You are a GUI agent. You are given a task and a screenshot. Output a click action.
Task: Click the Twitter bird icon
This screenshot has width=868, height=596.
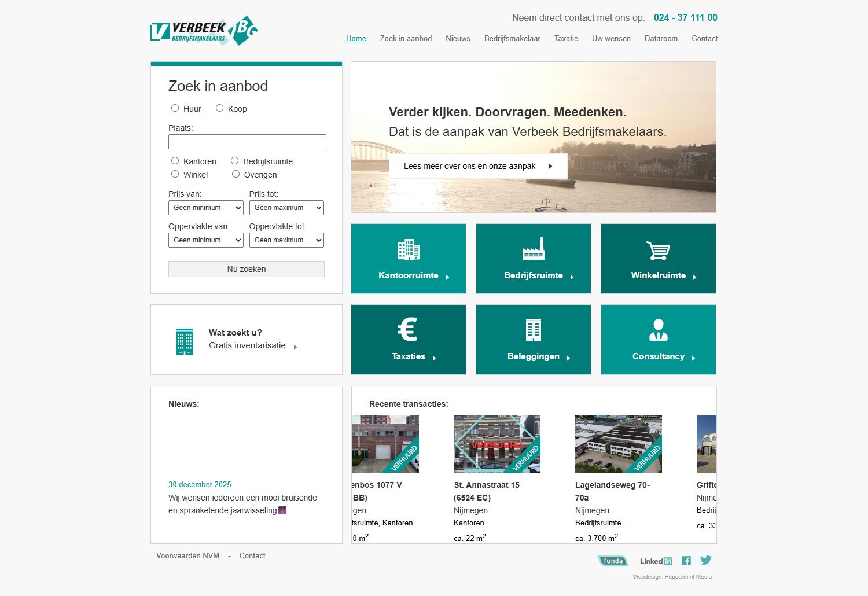click(x=706, y=560)
